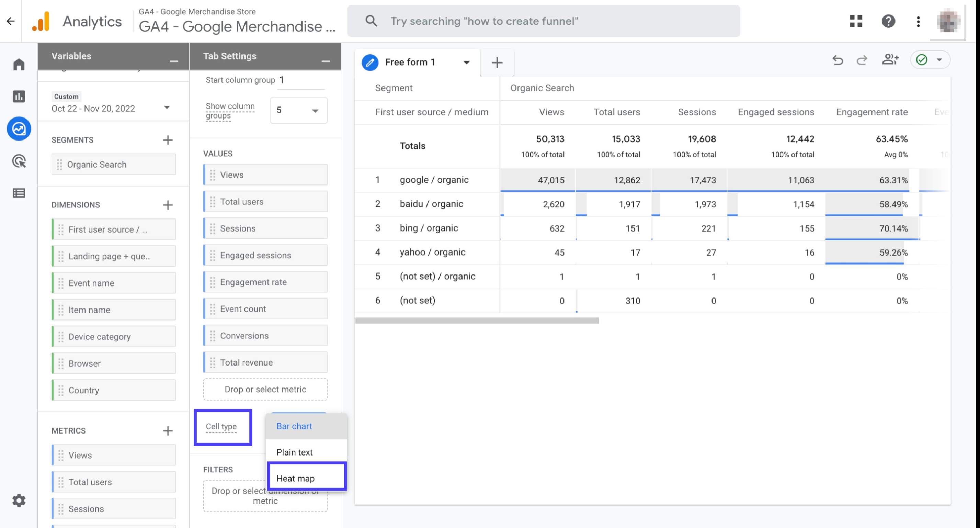Image resolution: width=980 pixels, height=528 pixels.
Task: Click the yahoo / organic row
Action: (x=652, y=253)
